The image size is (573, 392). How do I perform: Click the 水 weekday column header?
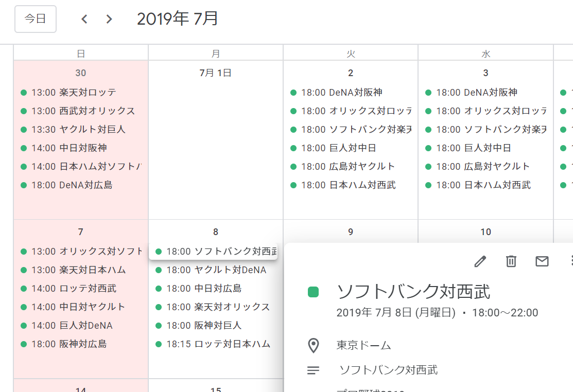[x=485, y=54]
